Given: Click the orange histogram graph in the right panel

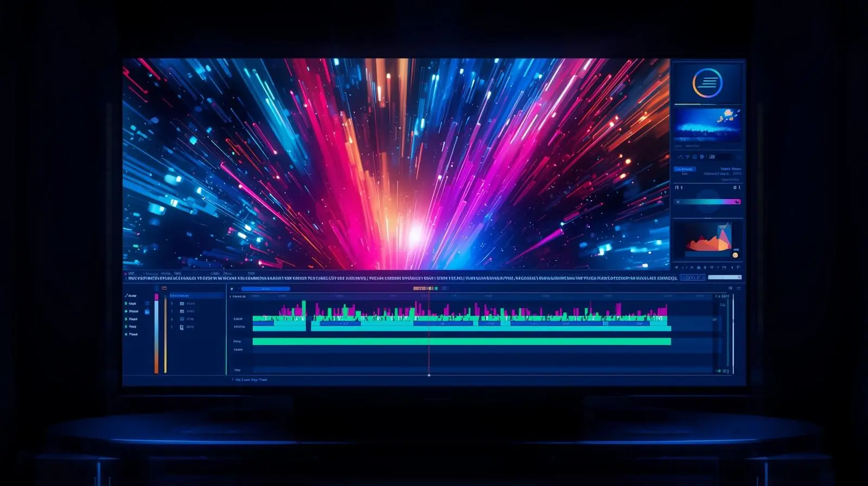Looking at the screenshot, I should (x=707, y=239).
